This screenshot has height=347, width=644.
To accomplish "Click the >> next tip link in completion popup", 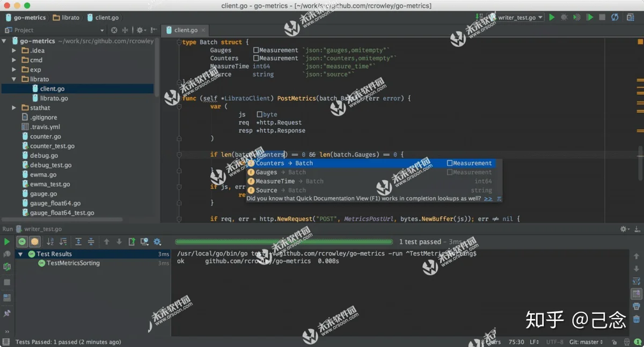I will point(488,198).
